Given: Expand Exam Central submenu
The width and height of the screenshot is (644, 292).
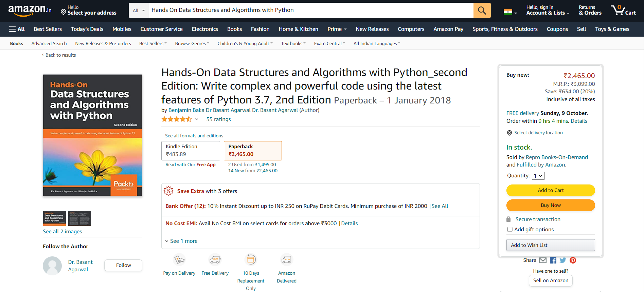Looking at the screenshot, I should [329, 43].
